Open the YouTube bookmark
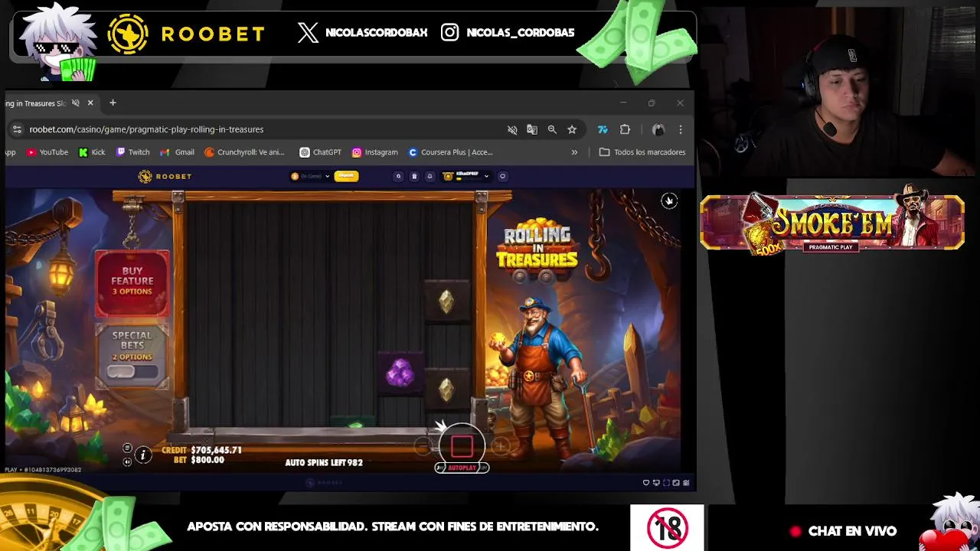The height and width of the screenshot is (551, 980). click(x=47, y=152)
